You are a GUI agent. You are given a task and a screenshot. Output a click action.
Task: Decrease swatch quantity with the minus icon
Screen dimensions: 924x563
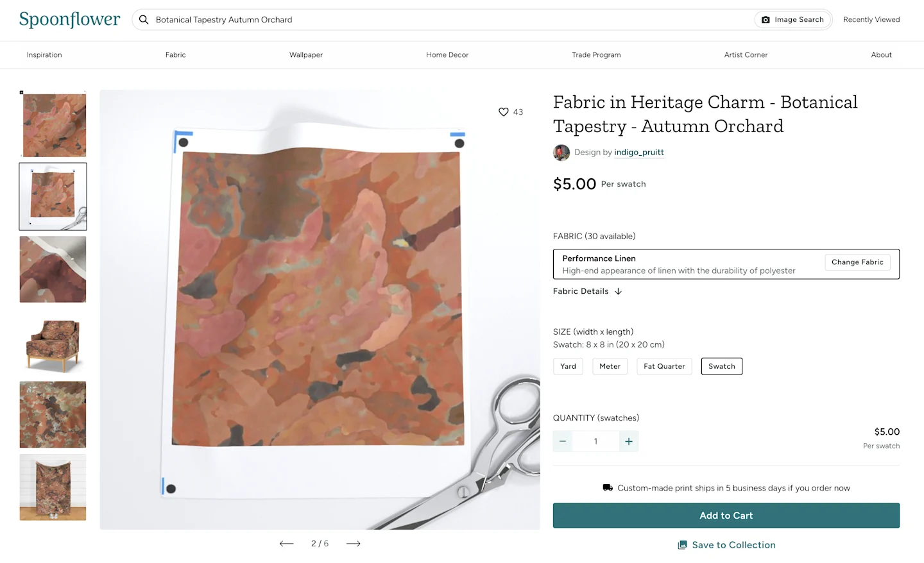[x=562, y=441]
